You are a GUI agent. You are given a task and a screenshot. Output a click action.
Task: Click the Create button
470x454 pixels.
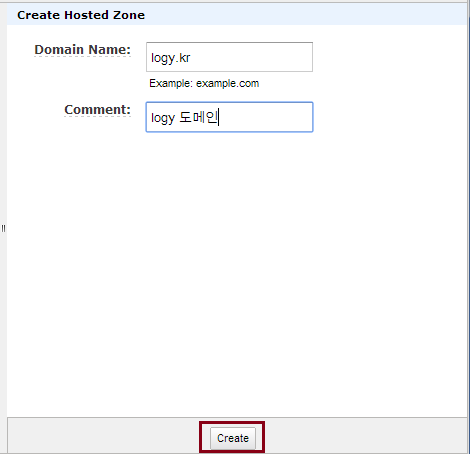coord(233,438)
